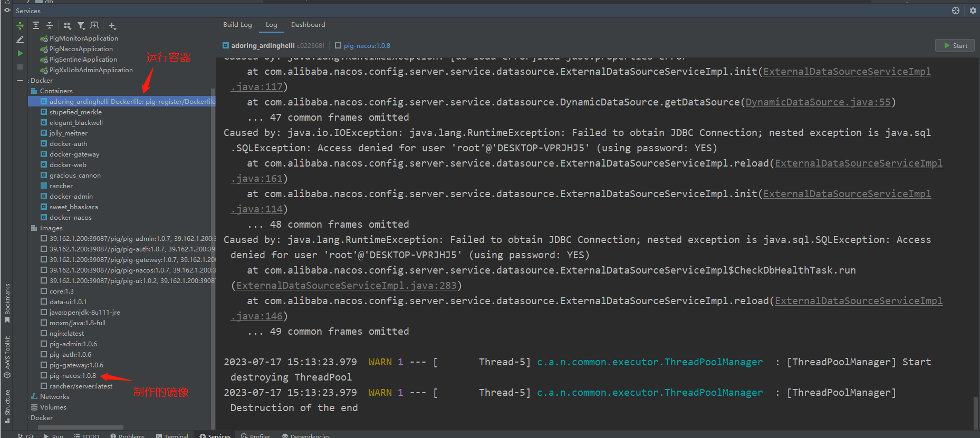
Task: Open the ExternalDataSourceServiceImpl.java:283 link
Action: pyautogui.click(x=346, y=286)
